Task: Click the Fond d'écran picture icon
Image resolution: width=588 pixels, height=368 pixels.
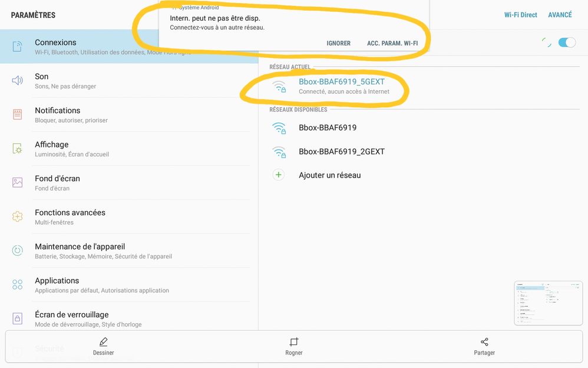Action: tap(17, 182)
